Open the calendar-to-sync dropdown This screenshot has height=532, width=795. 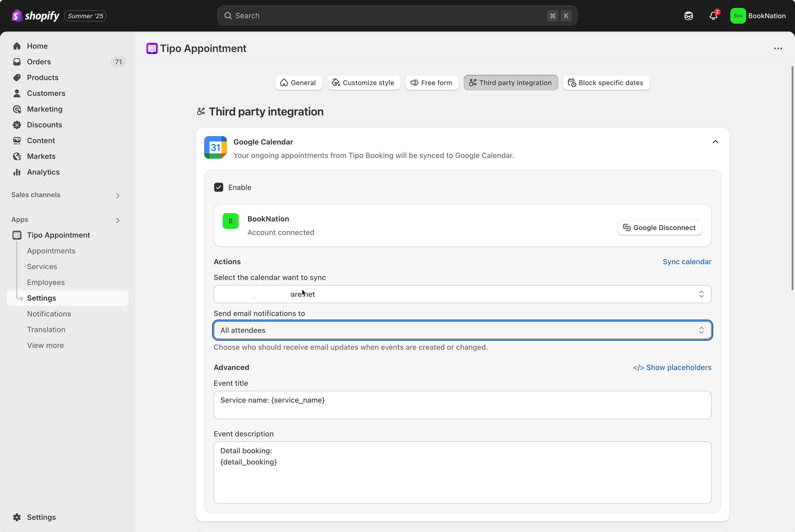(462, 294)
